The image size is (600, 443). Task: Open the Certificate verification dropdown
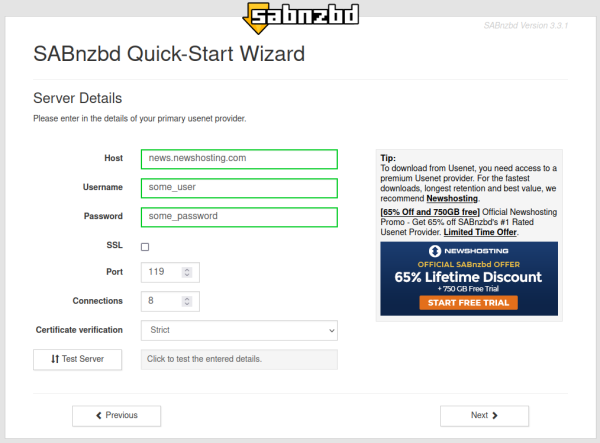pos(239,330)
